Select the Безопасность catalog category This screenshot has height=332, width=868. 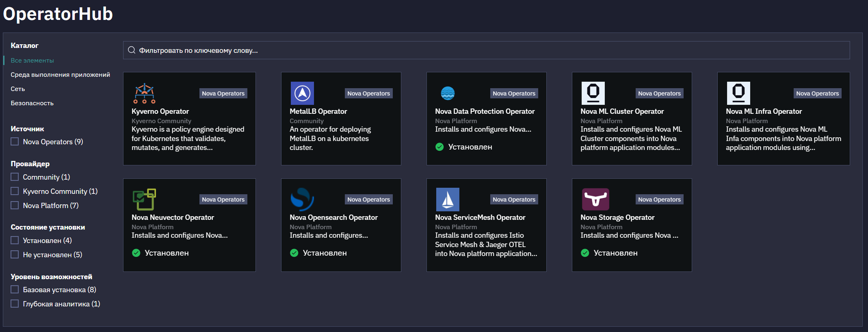[x=32, y=103]
